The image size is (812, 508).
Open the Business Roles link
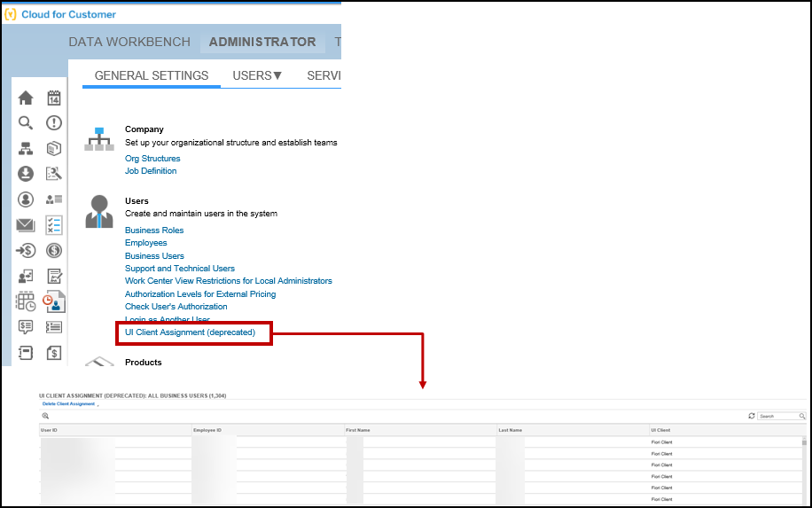(x=154, y=230)
